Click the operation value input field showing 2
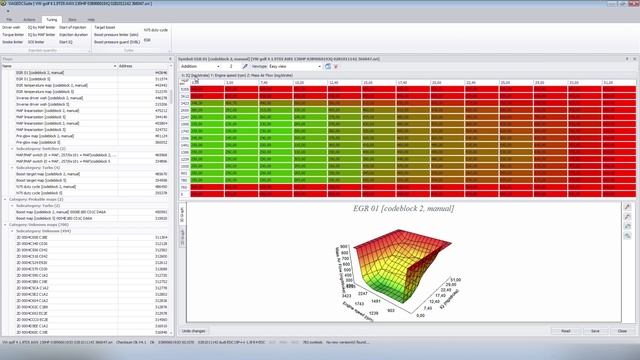This screenshot has width=640, height=360. click(232, 66)
